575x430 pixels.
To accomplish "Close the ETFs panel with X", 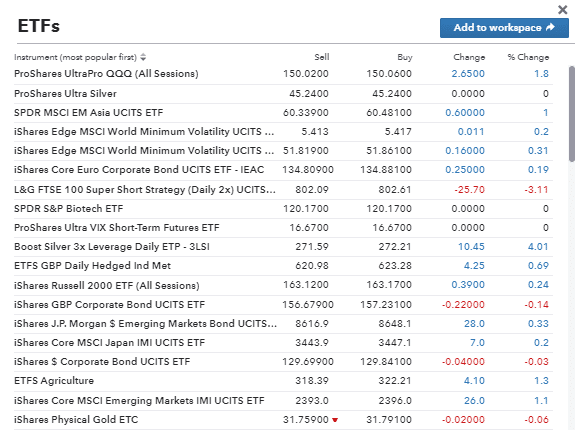I will [562, 10].
